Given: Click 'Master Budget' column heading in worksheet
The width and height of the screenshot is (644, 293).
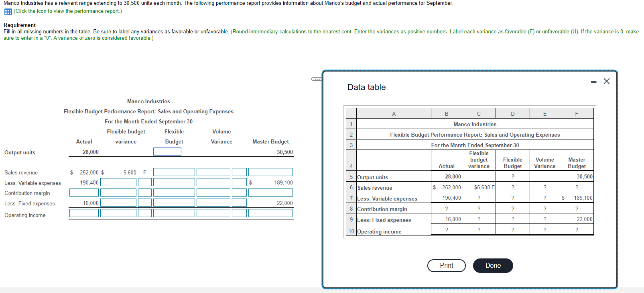Looking at the screenshot, I should (x=270, y=141).
